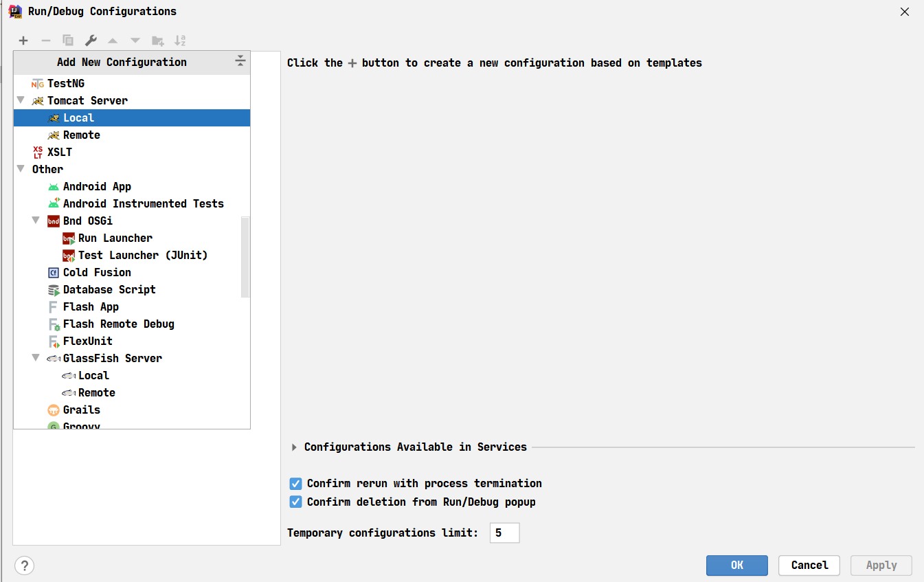Choose Cold Fusion configuration
Image resolution: width=924 pixels, height=582 pixels.
click(x=96, y=272)
